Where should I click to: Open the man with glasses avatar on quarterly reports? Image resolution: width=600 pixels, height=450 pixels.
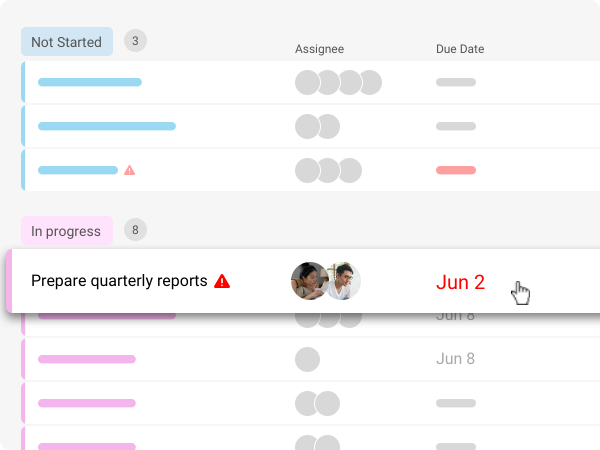coord(343,281)
